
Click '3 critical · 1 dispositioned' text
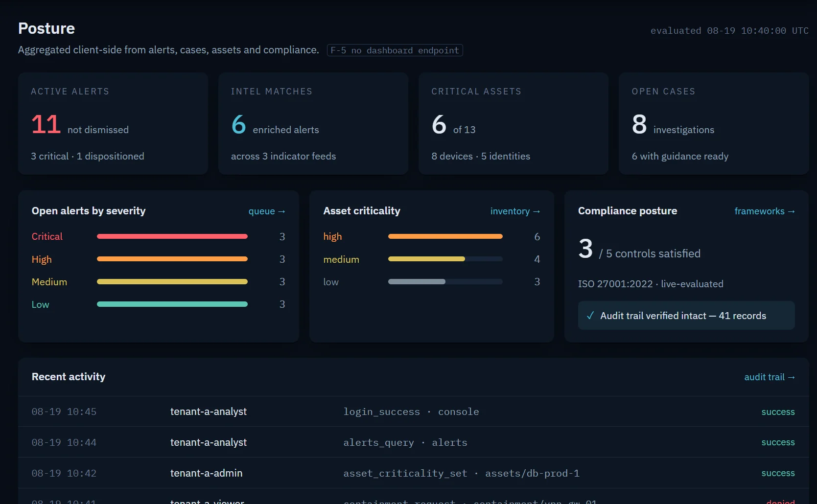(88, 156)
